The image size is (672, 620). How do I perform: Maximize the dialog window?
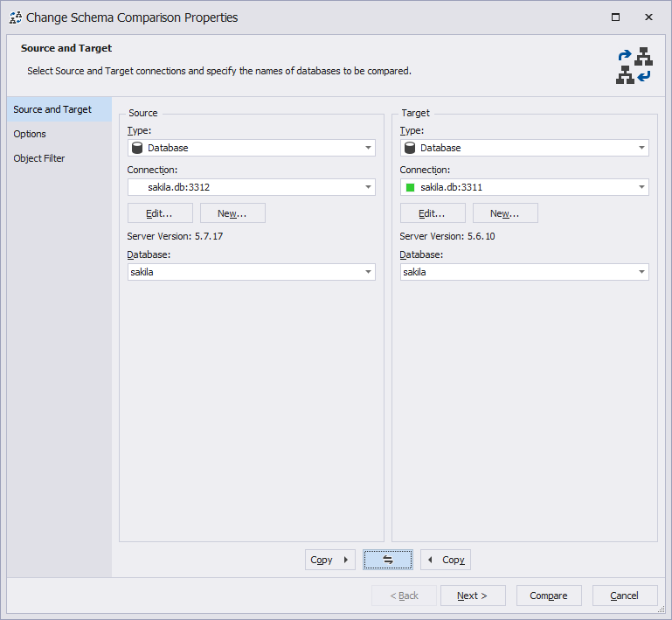(x=615, y=17)
